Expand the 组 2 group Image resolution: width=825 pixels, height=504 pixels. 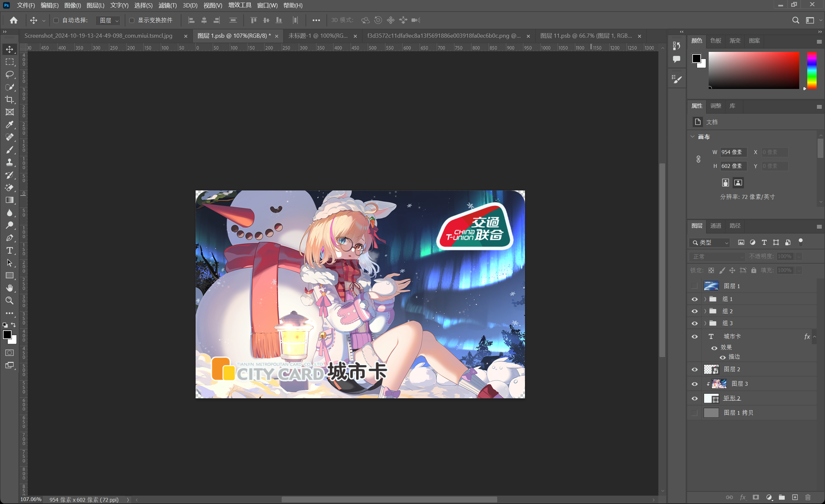coord(705,311)
